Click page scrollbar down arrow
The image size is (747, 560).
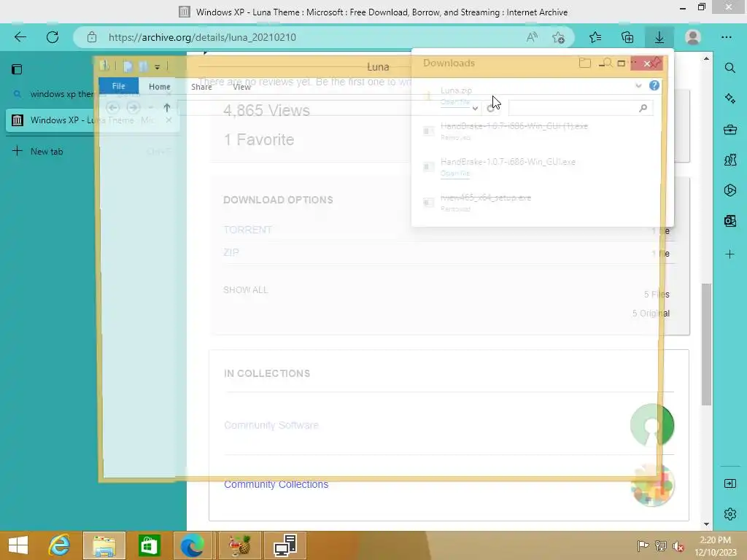(x=706, y=524)
